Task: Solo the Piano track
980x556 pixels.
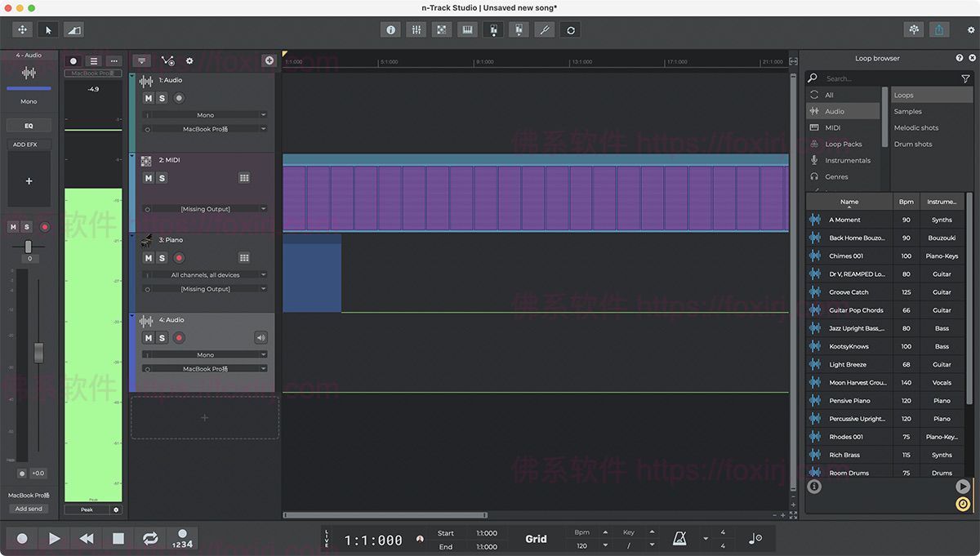Action: [x=163, y=257]
